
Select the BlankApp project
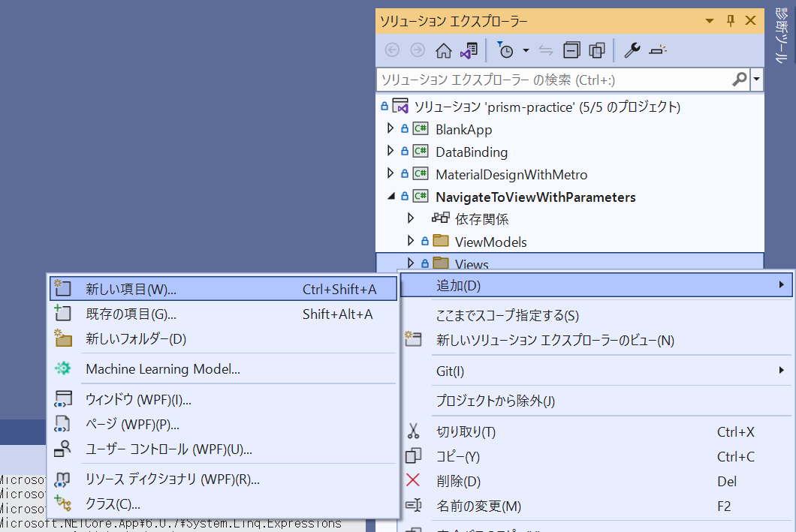pos(463,129)
